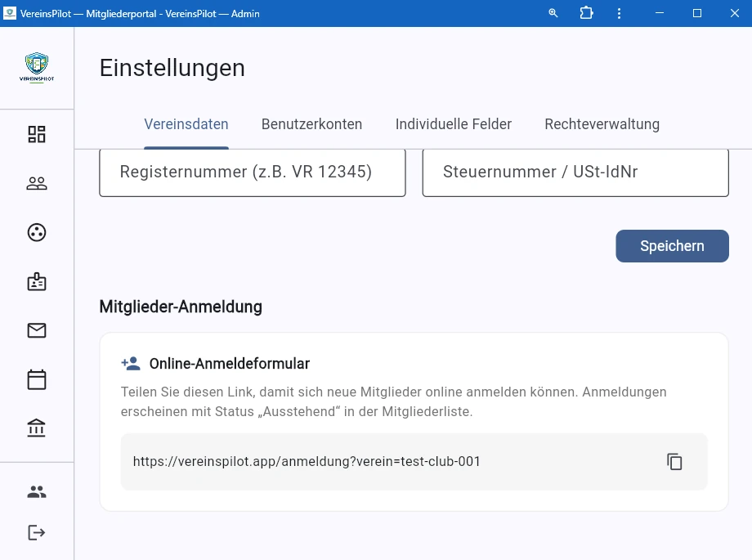Screen dimensions: 752x560
Task: Copy the Anmeldeformular link via copy icon
Action: (x=674, y=462)
